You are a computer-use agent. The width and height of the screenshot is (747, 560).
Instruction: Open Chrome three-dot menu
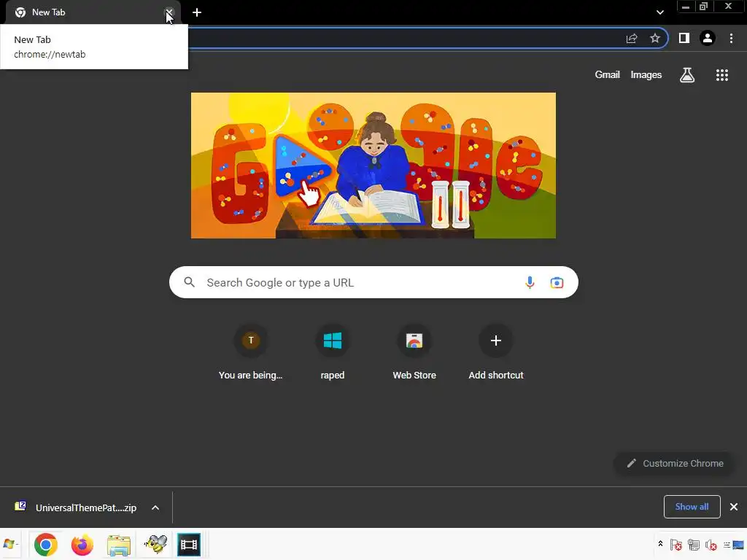click(x=731, y=38)
